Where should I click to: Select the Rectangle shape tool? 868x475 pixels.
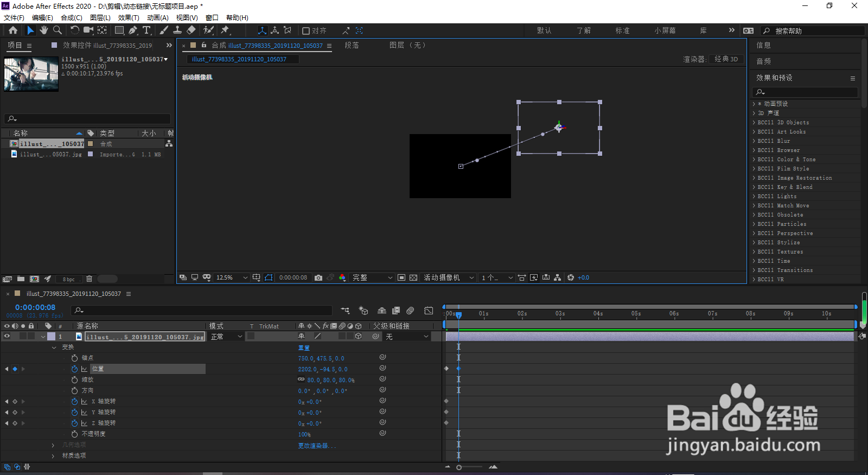pos(119,30)
